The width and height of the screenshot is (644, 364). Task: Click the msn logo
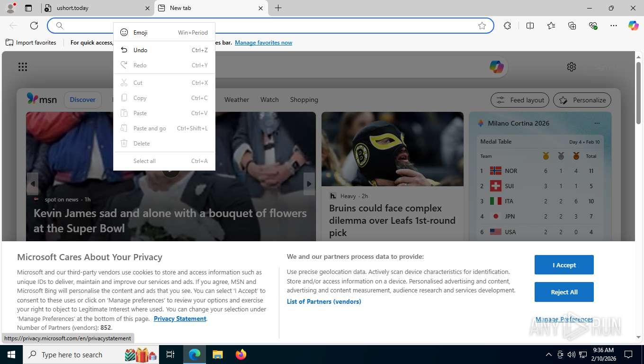point(42,99)
